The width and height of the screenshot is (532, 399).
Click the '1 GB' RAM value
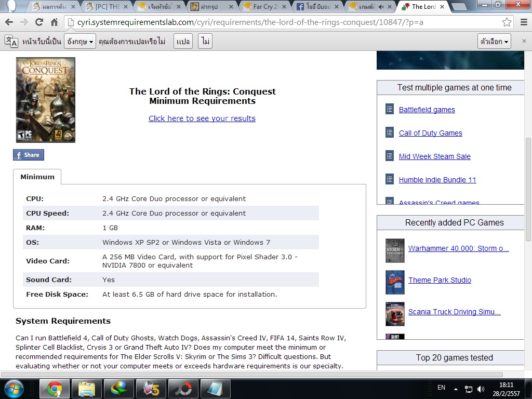[110, 228]
